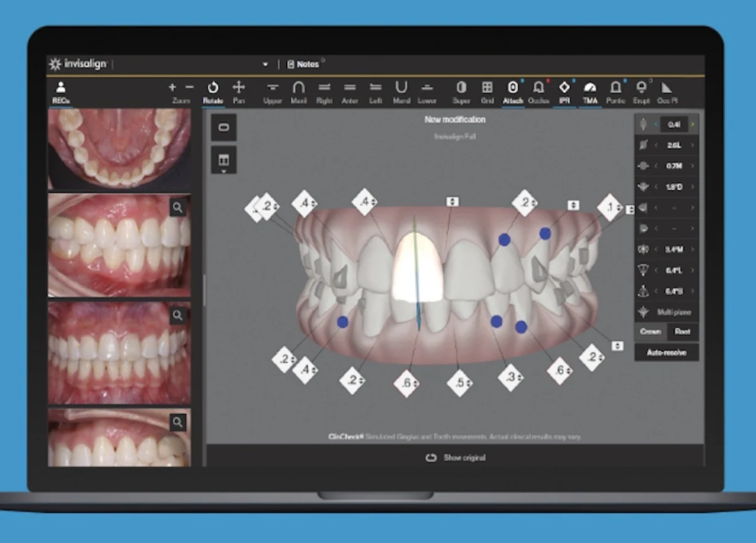Toggle the Grid overlay
Viewport: 756px width, 543px height.
click(487, 92)
